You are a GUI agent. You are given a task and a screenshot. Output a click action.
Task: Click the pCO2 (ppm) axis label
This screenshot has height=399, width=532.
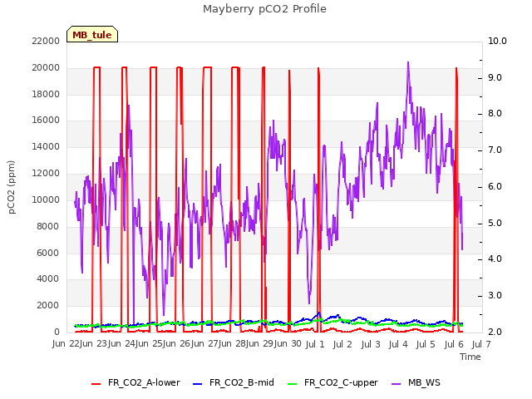tap(12, 187)
